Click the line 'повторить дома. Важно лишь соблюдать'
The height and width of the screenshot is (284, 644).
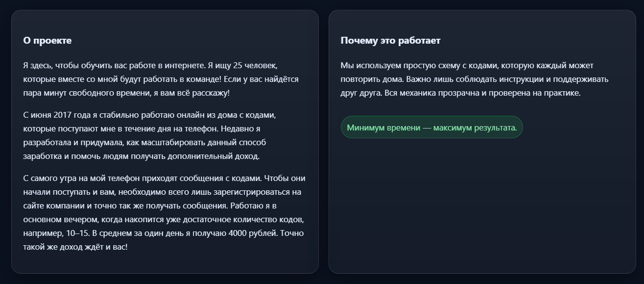pos(475,79)
